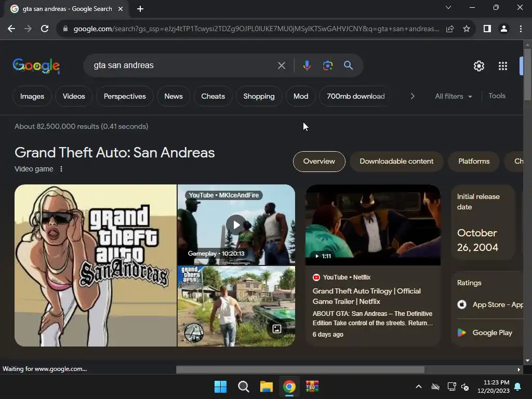Viewport: 532px width, 399px height.
Task: Open the taskbar clock and date
Action: pos(494,387)
